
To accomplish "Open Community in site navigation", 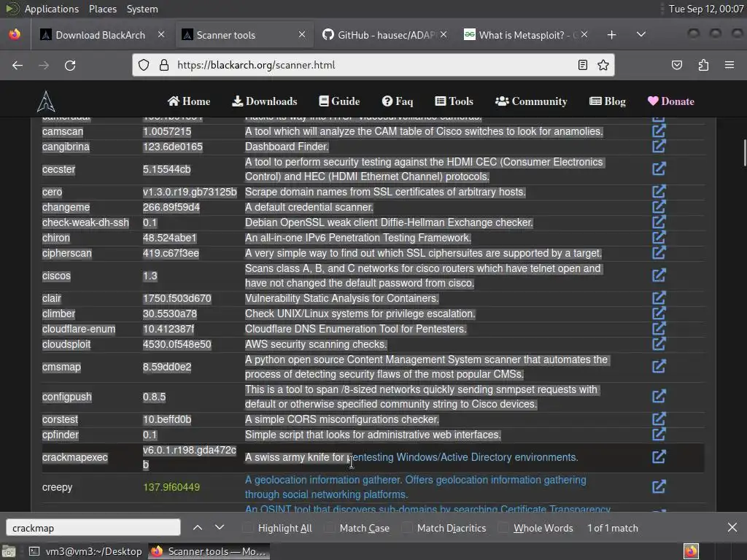I will [x=531, y=101].
